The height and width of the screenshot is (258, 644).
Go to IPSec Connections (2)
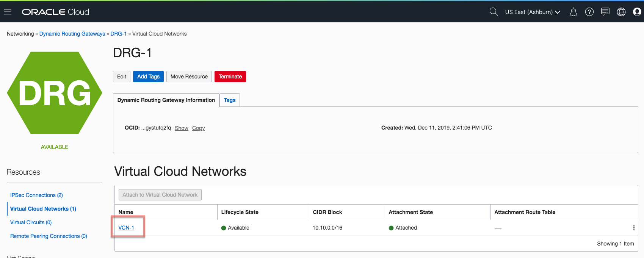click(36, 195)
